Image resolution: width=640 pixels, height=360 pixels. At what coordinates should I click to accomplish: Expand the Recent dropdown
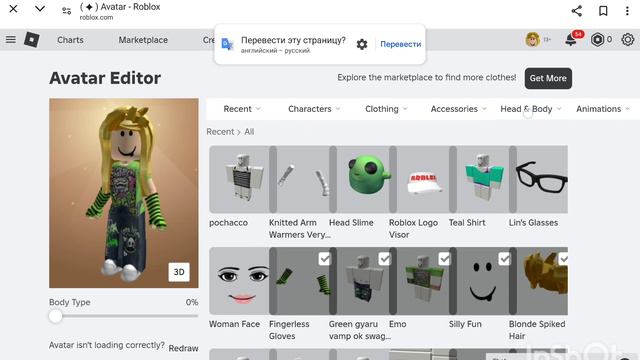[x=242, y=109]
